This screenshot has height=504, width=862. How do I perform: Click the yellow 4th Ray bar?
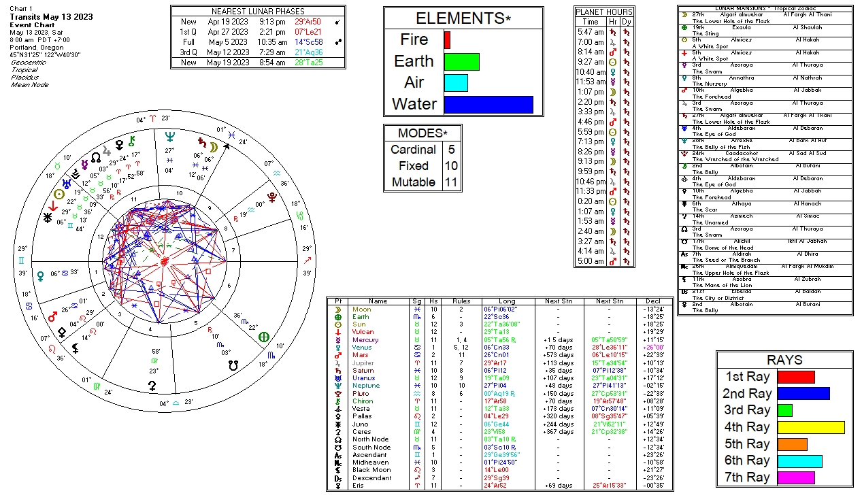coord(811,427)
